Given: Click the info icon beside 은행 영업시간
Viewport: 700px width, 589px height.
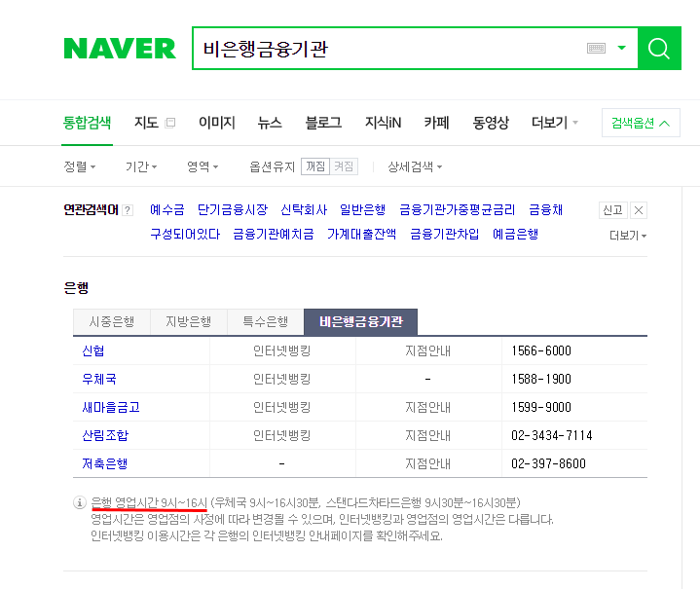Looking at the screenshot, I should click(80, 502).
